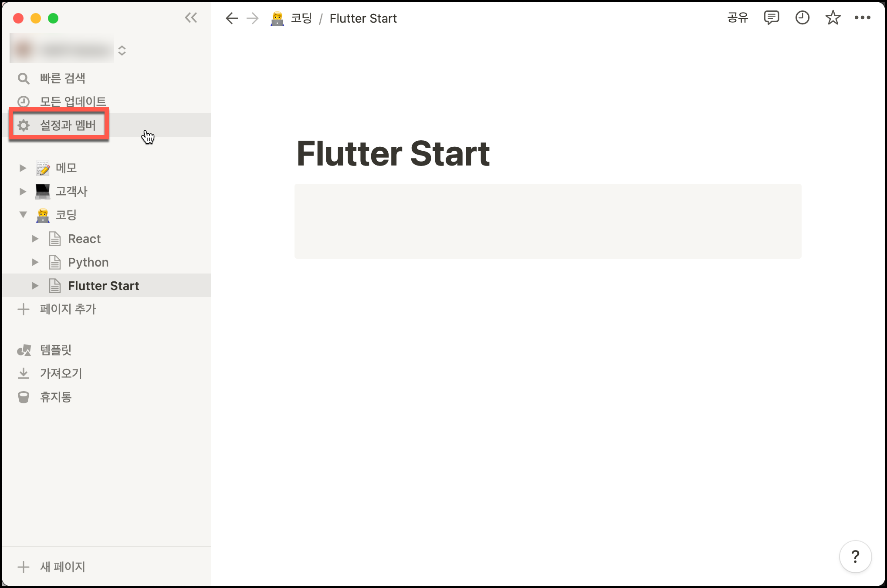Click the memo pencil emoji icon
The width and height of the screenshot is (887, 588).
tap(43, 168)
